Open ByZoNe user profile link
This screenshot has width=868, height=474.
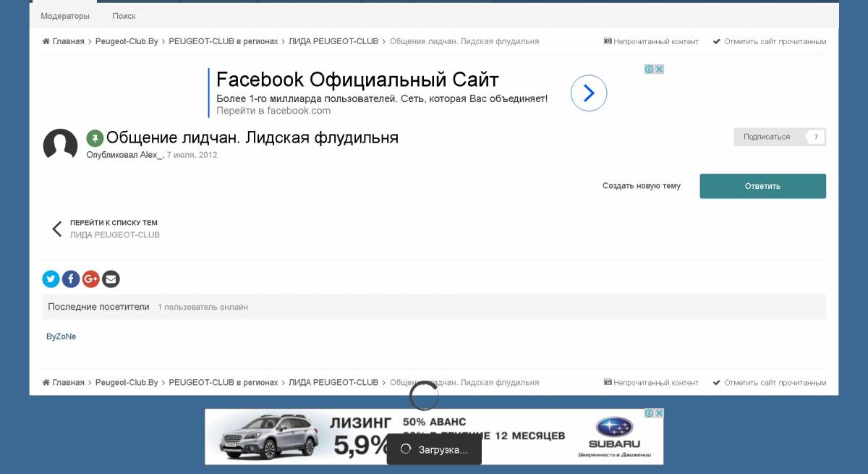click(x=61, y=337)
